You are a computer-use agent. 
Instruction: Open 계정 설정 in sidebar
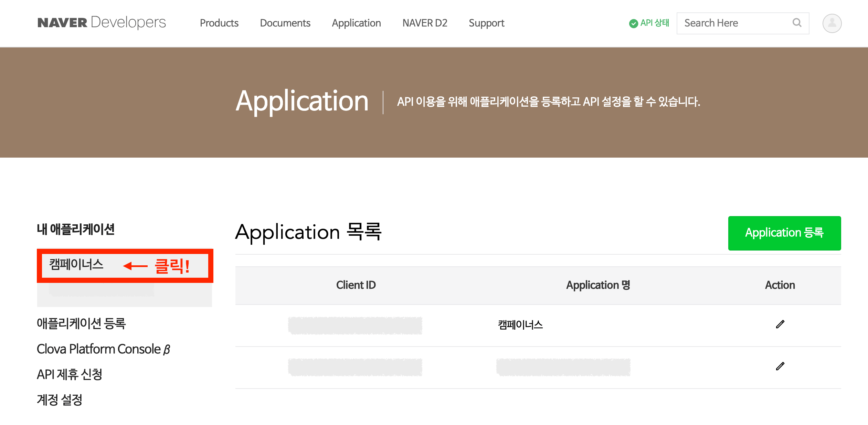coord(60,400)
